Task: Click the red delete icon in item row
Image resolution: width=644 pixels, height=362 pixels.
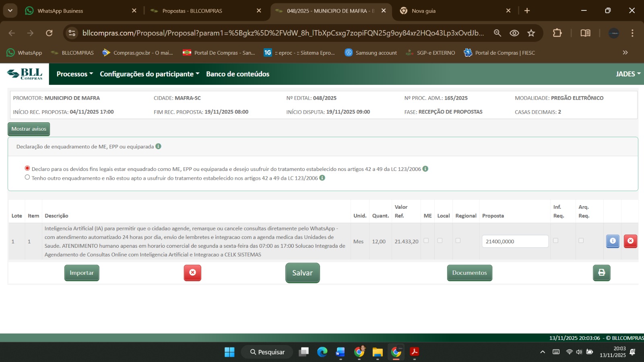Action: (x=630, y=241)
